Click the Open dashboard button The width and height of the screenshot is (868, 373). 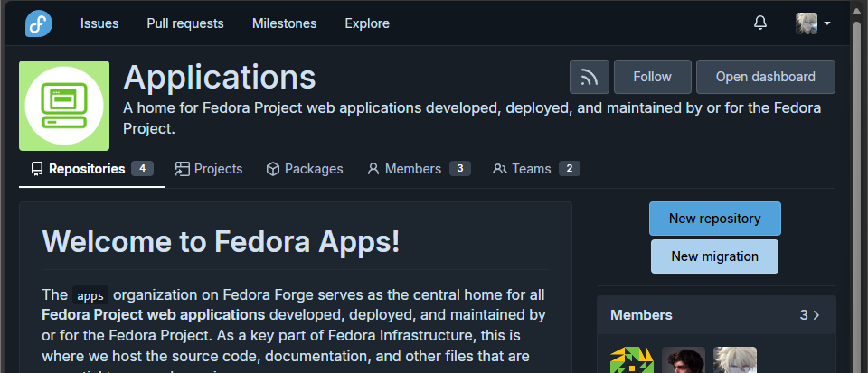765,78
